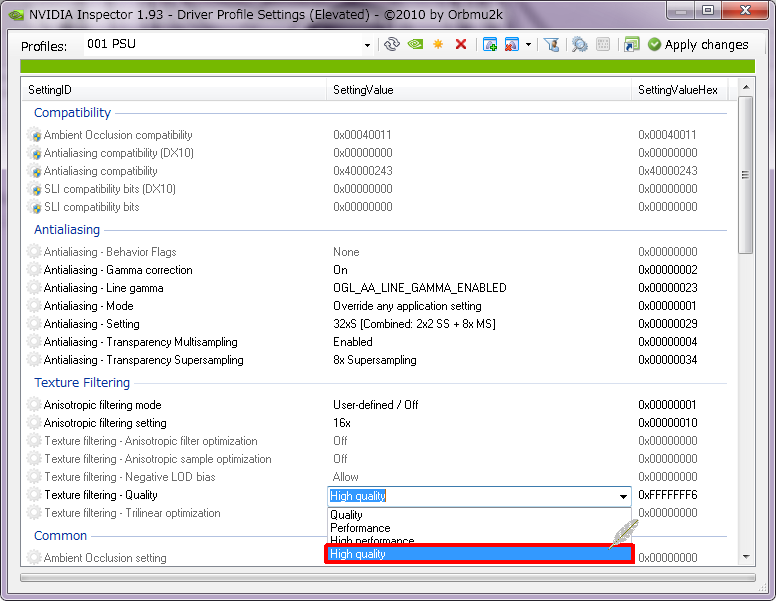
Task: Select SLI compatibility bits row
Action: [376, 207]
